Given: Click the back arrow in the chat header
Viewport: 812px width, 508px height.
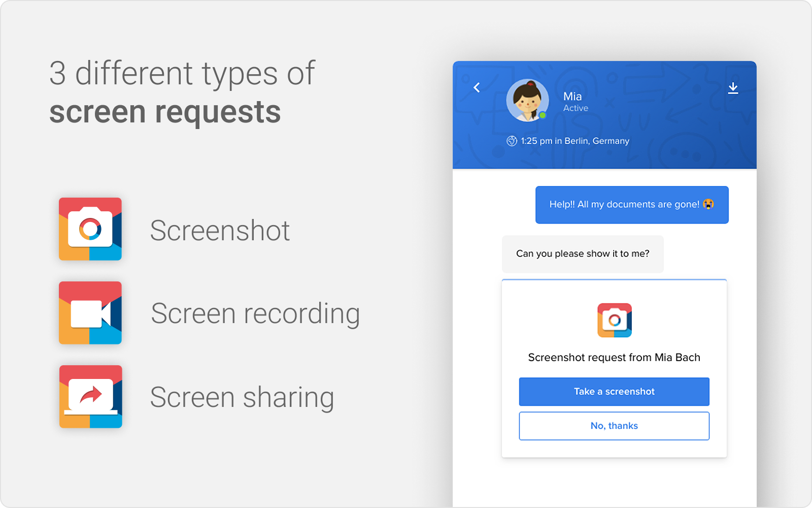Looking at the screenshot, I should point(476,87).
